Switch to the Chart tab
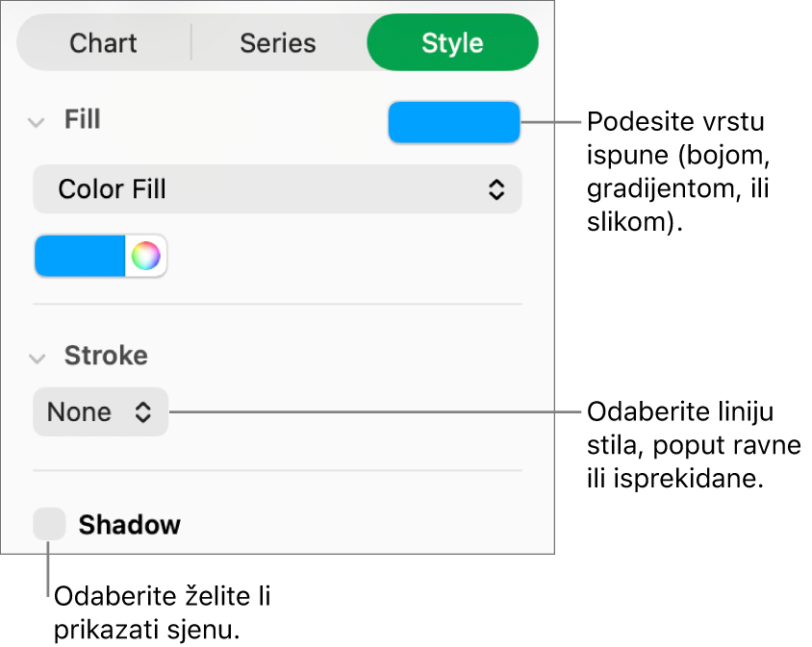Viewport: 812px width, 647px height. [x=103, y=42]
